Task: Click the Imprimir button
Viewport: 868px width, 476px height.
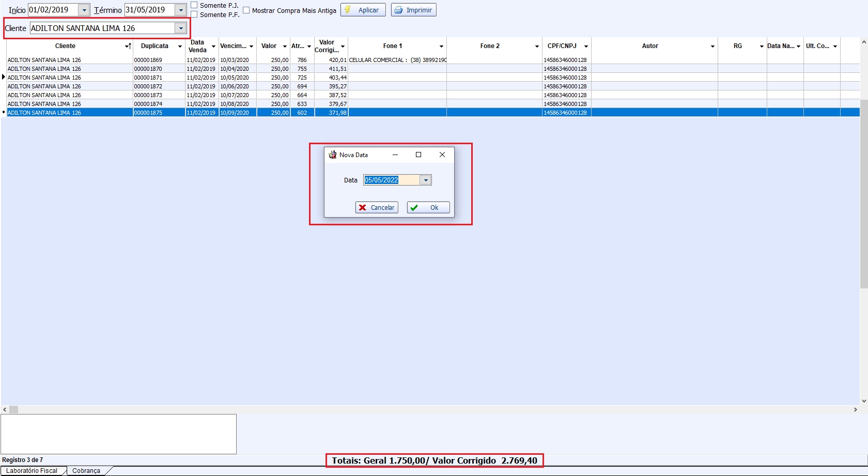Action: click(413, 10)
